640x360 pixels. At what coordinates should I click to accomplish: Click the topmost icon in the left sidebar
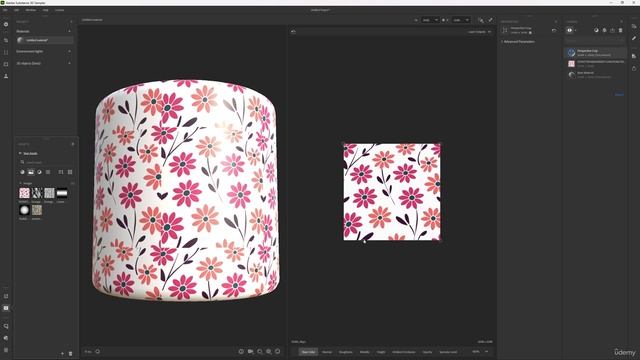[6, 24]
